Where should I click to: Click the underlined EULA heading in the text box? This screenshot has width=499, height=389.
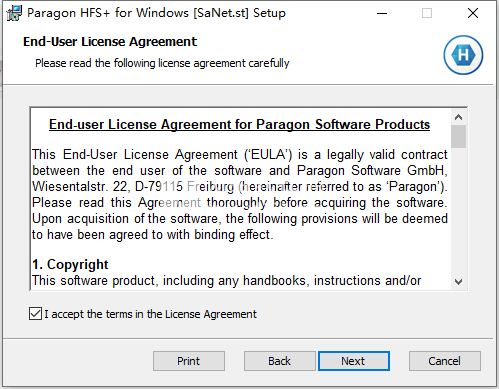click(x=239, y=124)
